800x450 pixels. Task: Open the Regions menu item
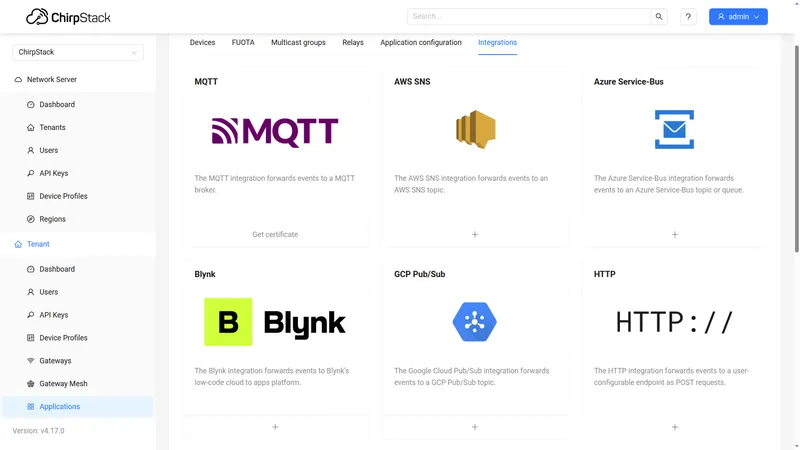(x=78, y=219)
